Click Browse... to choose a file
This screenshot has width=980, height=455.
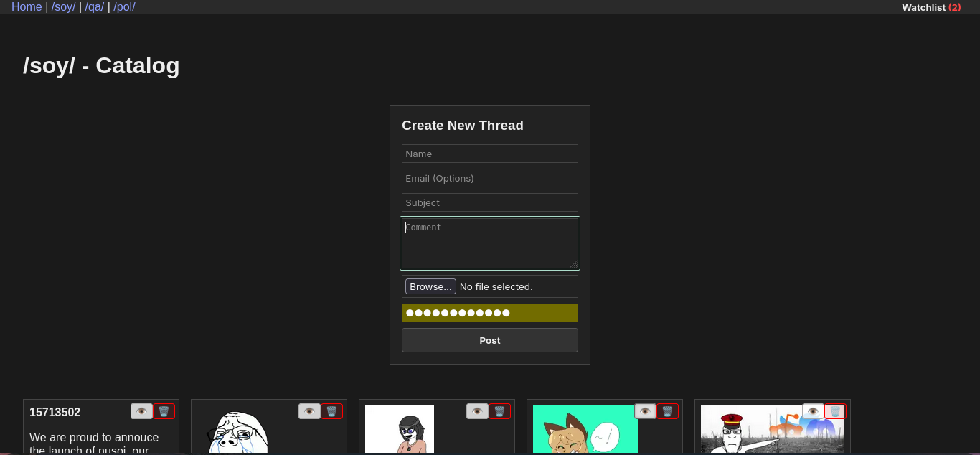430,286
